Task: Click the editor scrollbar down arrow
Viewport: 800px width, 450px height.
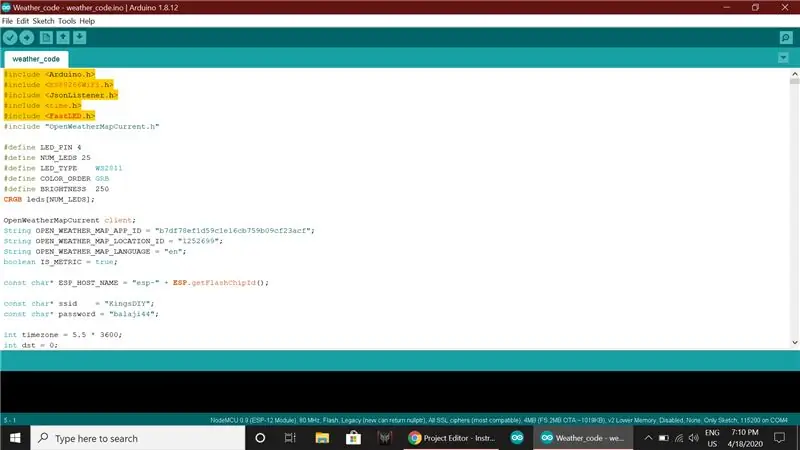Action: point(794,342)
